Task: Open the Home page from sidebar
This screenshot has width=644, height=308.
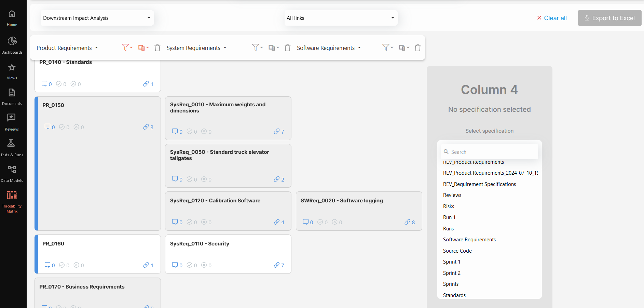Action: 12,18
